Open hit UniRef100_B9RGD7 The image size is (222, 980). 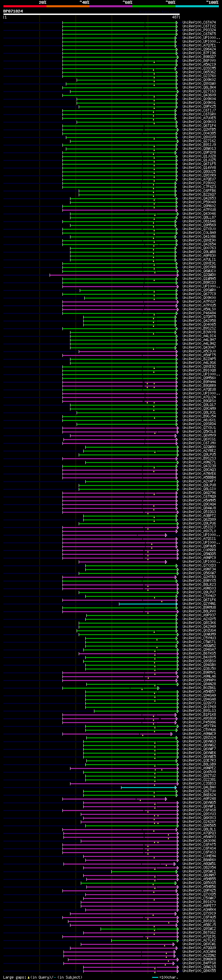tap(199, 57)
